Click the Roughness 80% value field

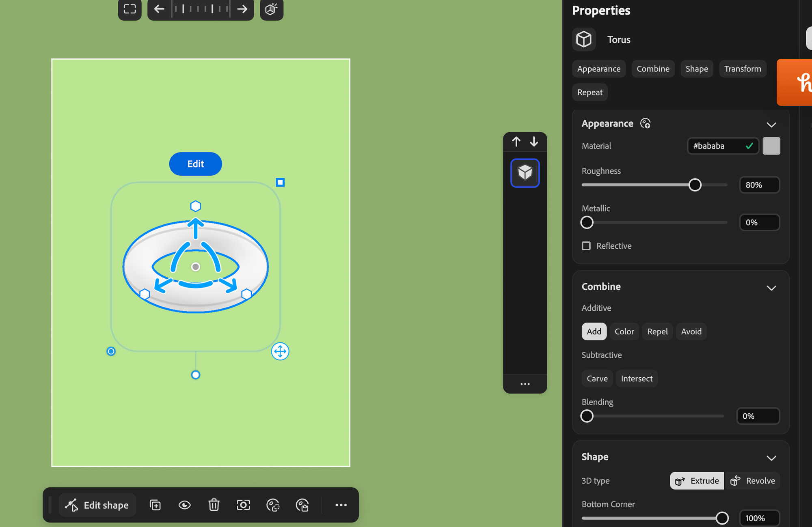coord(759,185)
